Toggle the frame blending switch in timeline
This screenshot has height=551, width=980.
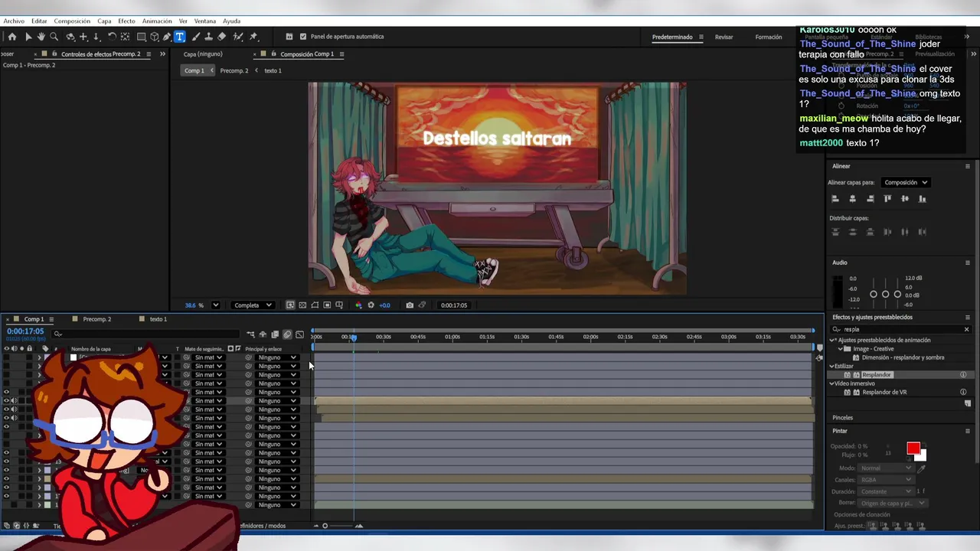point(275,334)
